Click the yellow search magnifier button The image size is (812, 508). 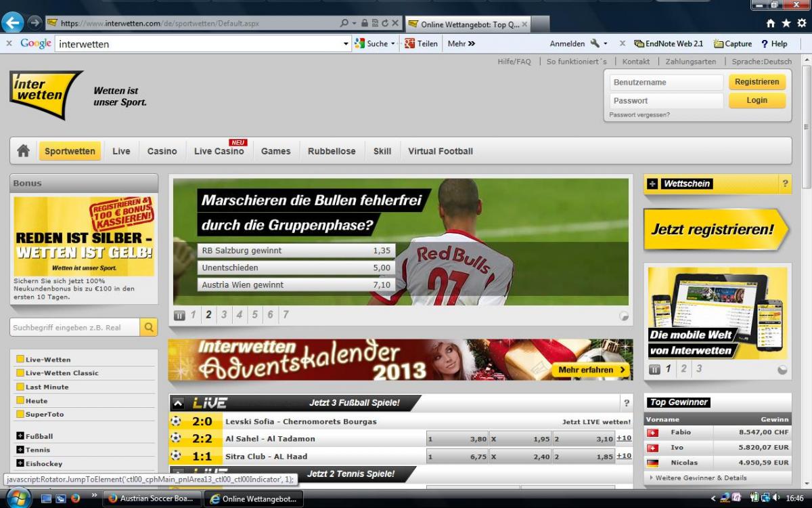pyautogui.click(x=149, y=328)
